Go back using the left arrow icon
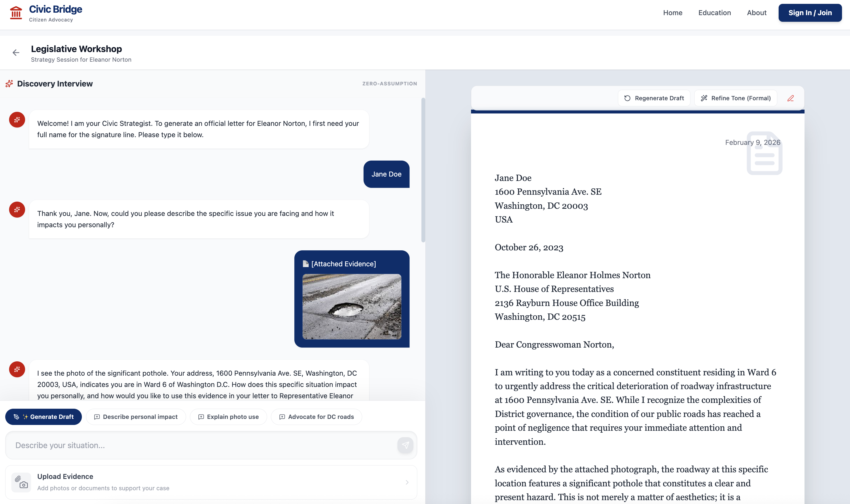850x504 pixels. (16, 53)
